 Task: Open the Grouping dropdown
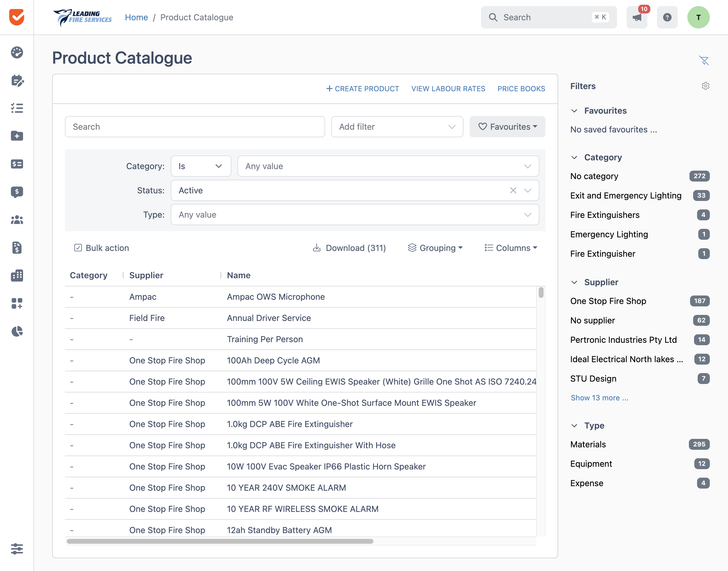435,248
